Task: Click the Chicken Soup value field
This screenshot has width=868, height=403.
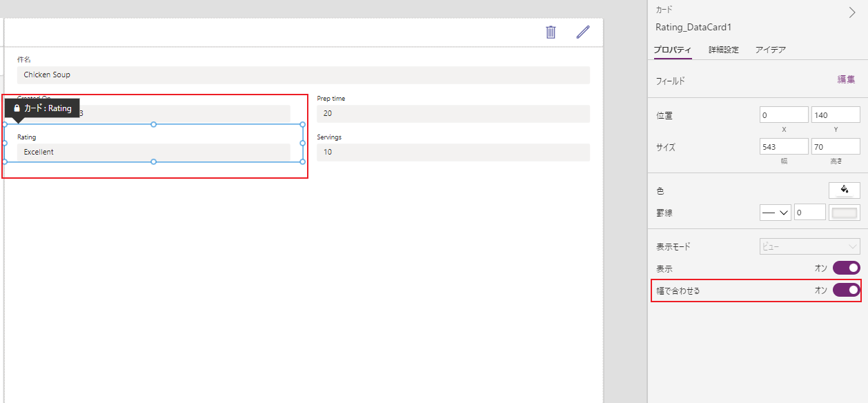Action: pyautogui.click(x=304, y=75)
